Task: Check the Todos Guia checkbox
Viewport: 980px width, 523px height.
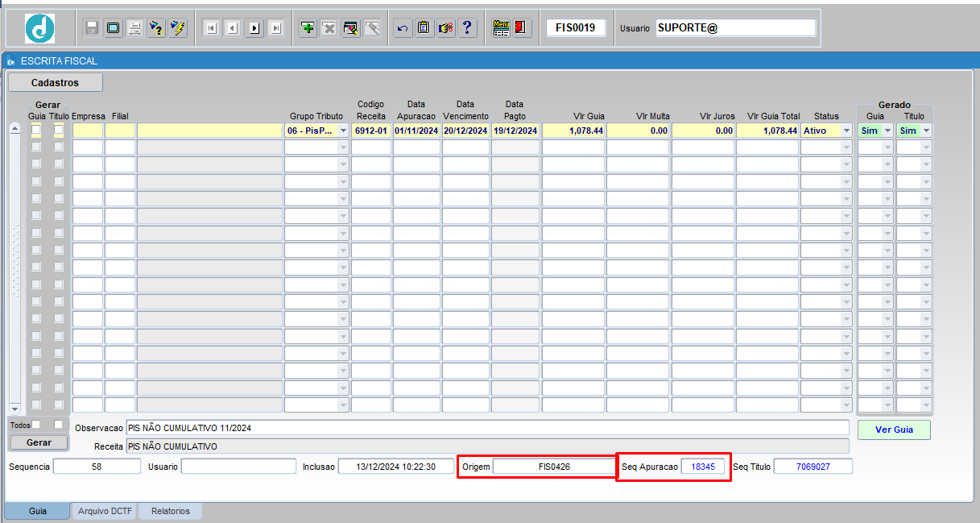Action: pos(36,425)
